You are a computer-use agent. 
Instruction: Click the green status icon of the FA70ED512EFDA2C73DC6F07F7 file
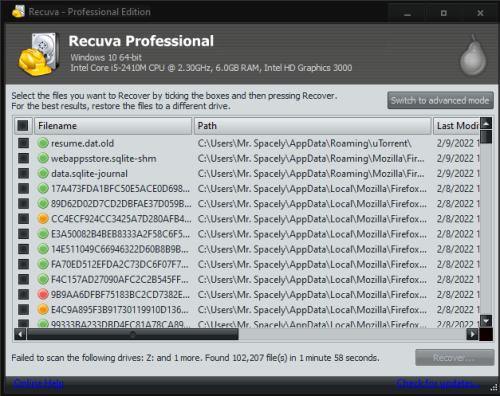[x=43, y=264]
